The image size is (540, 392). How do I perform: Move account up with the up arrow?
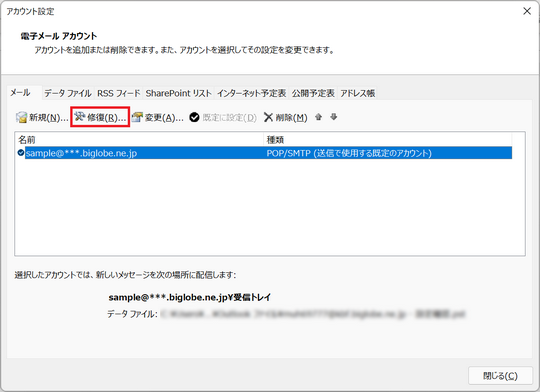[319, 117]
